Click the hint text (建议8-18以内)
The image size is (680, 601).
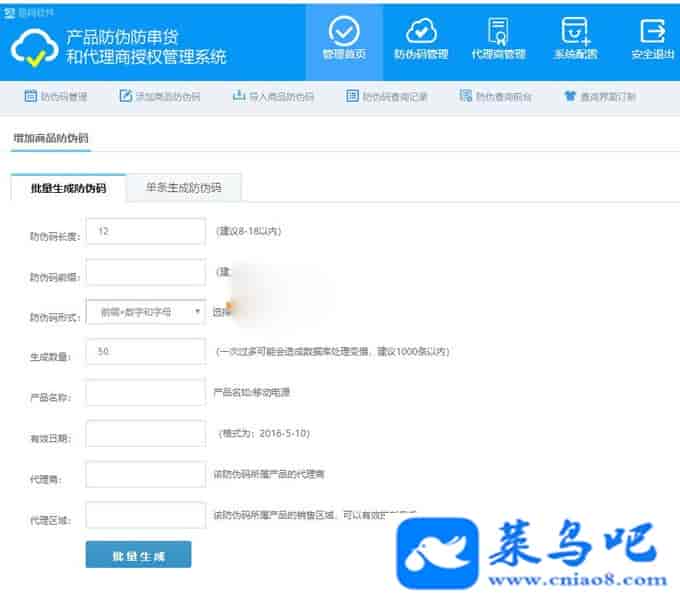(x=248, y=231)
